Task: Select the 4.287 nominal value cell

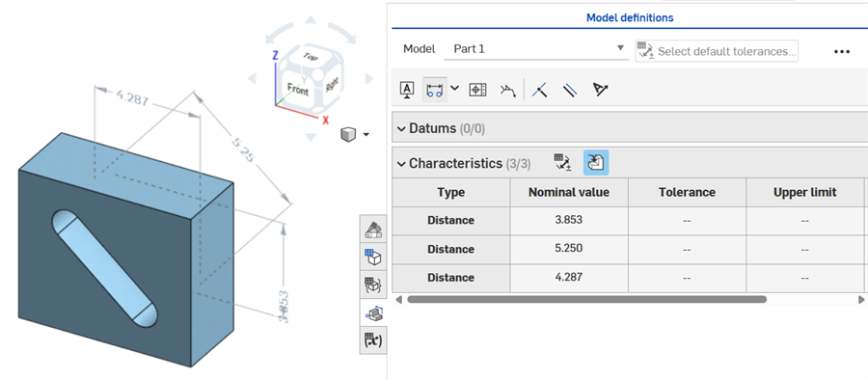Action: 569,277
